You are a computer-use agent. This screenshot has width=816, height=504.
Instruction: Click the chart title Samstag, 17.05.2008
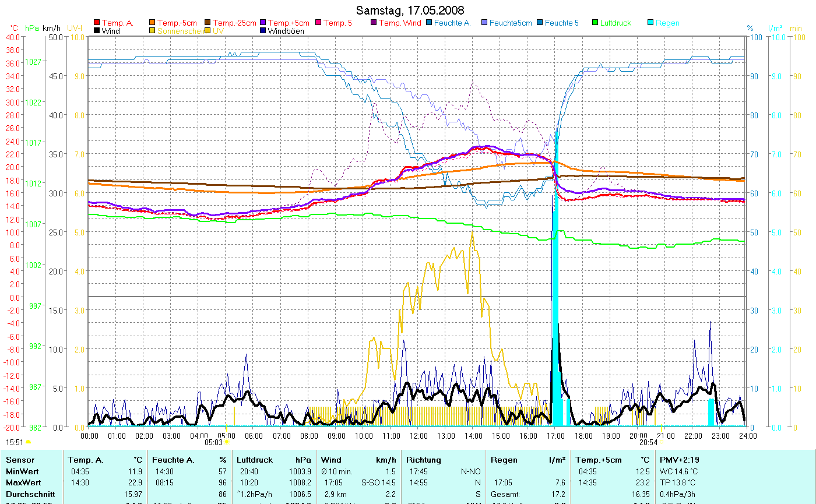410,10
